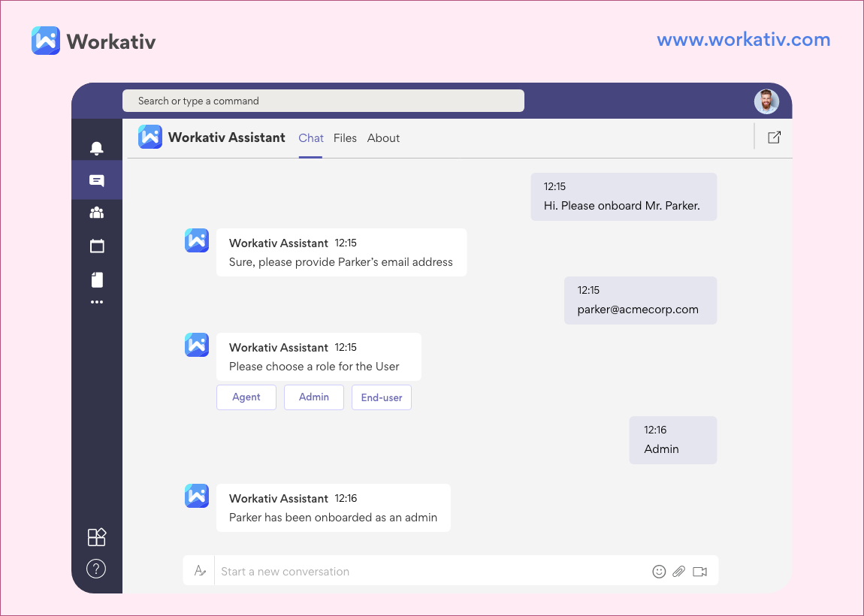This screenshot has height=616, width=864.
Task: Open the Files document icon in sidebar
Action: pyautogui.click(x=97, y=279)
